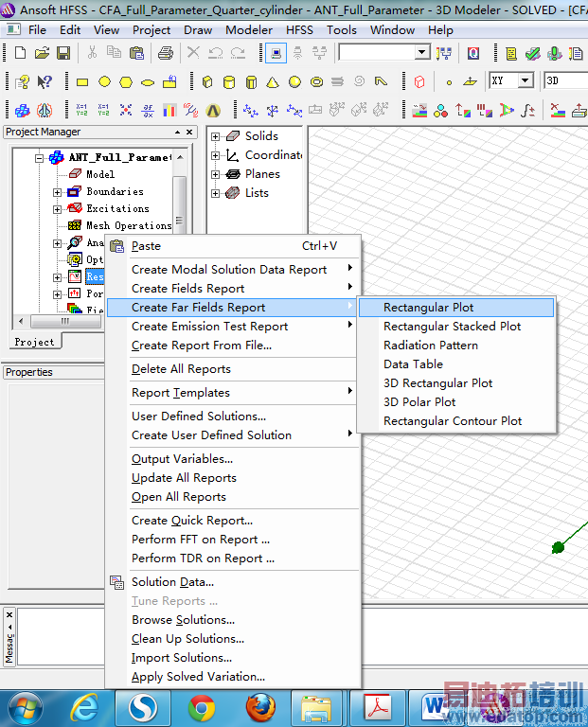Open the XY drawing plane dropdown

point(525,81)
